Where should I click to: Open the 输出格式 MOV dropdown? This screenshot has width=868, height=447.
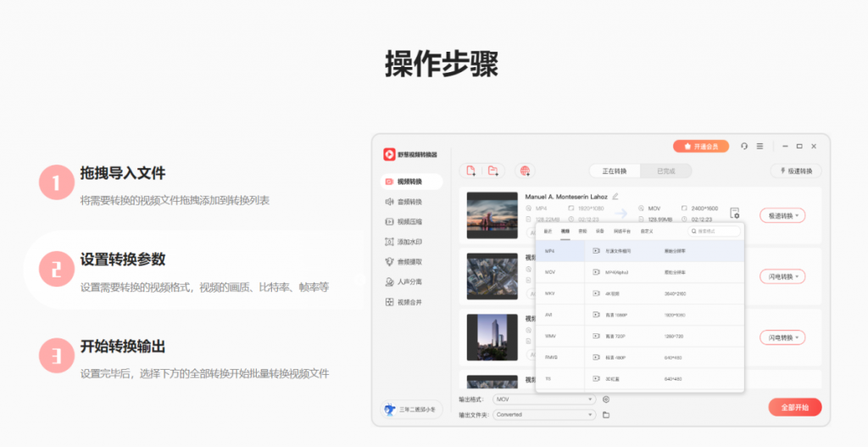[x=544, y=400]
